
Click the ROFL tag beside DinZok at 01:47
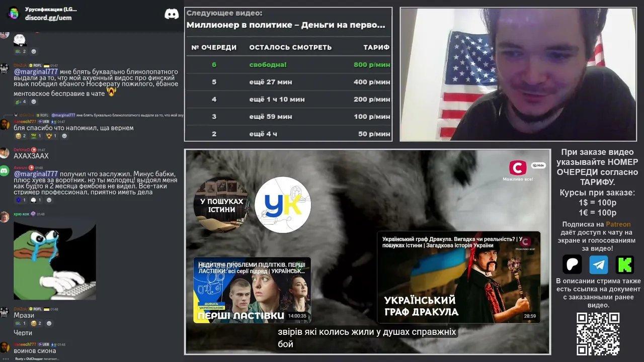point(36,65)
